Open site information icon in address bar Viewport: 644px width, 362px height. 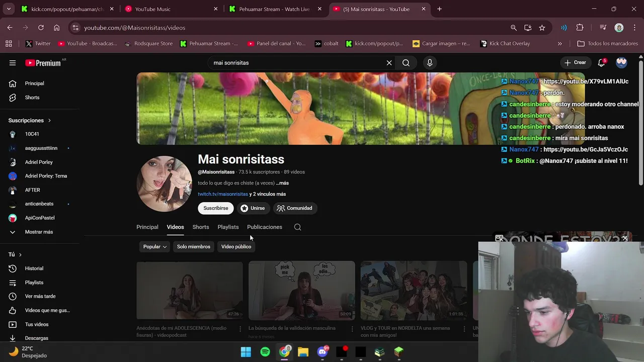tap(75, 28)
